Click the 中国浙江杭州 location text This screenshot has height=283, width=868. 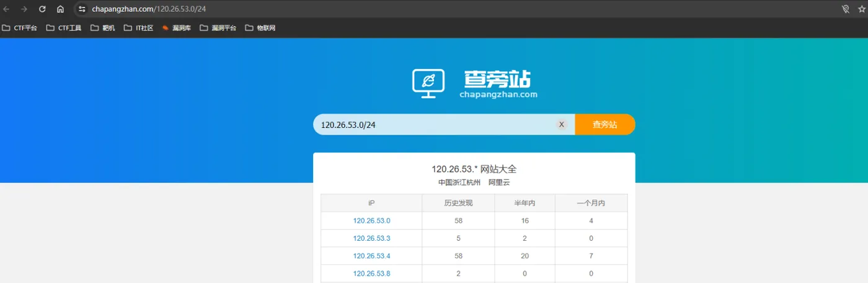[x=459, y=182]
